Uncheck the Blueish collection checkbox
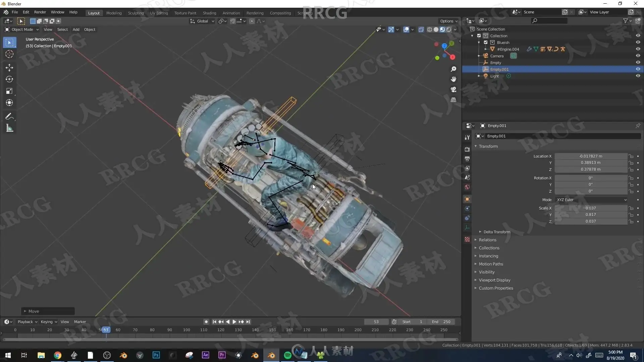Image resolution: width=644 pixels, height=362 pixels. click(x=485, y=43)
